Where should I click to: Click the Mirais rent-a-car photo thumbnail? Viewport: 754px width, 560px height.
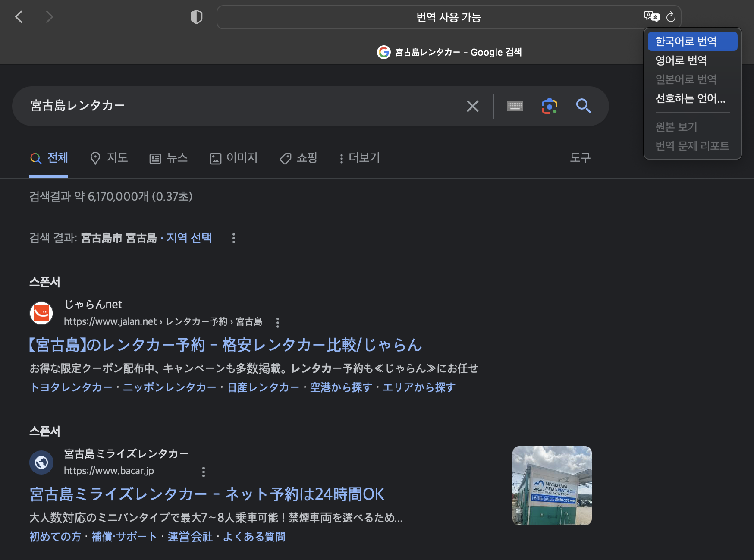552,486
